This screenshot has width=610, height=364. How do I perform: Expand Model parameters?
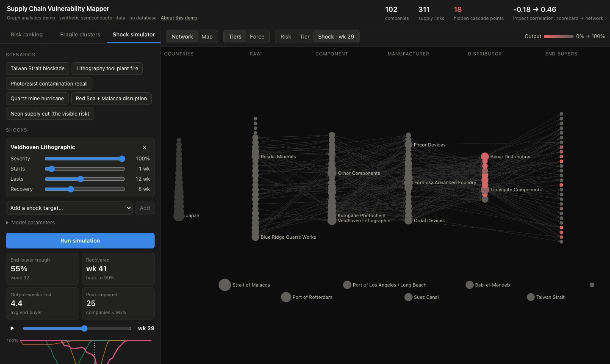pos(30,223)
